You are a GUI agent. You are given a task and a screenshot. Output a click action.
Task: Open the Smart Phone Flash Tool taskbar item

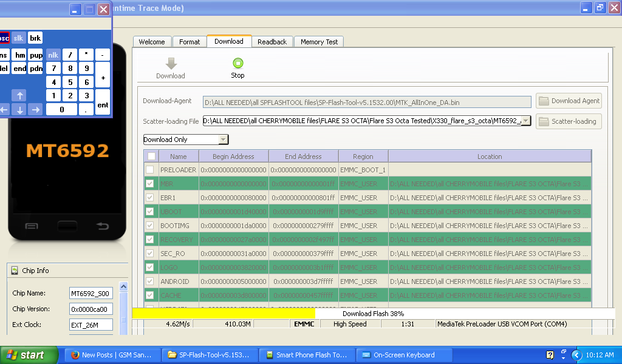(x=307, y=355)
